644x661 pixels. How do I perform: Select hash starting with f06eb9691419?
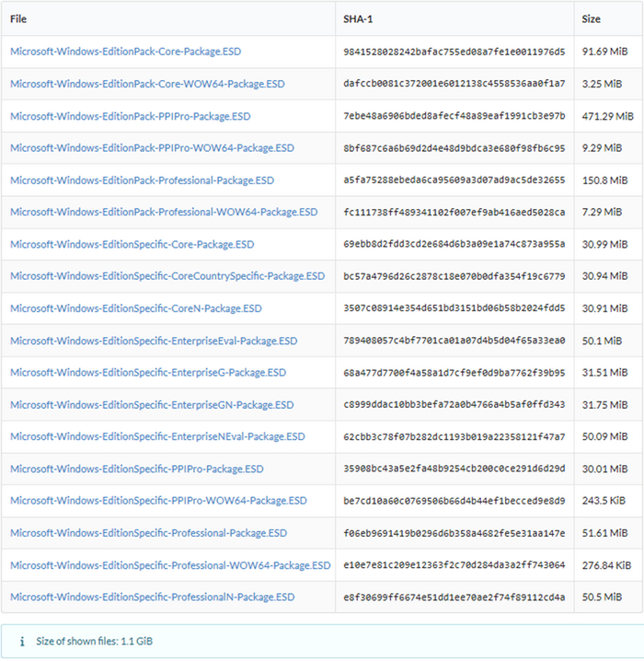coord(454,533)
